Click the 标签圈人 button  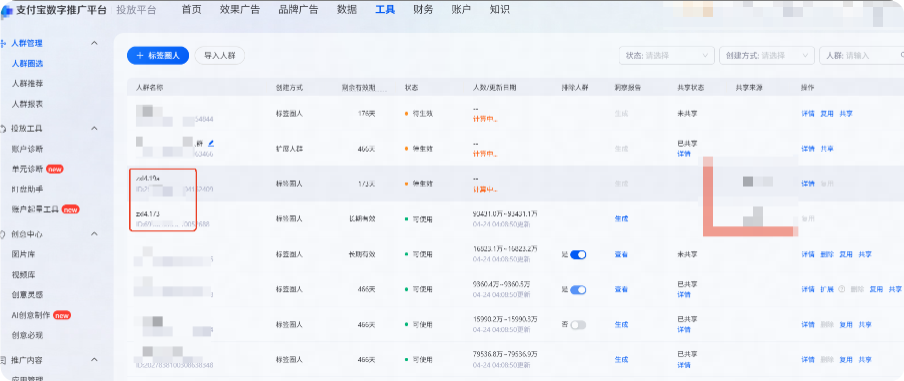pyautogui.click(x=158, y=55)
